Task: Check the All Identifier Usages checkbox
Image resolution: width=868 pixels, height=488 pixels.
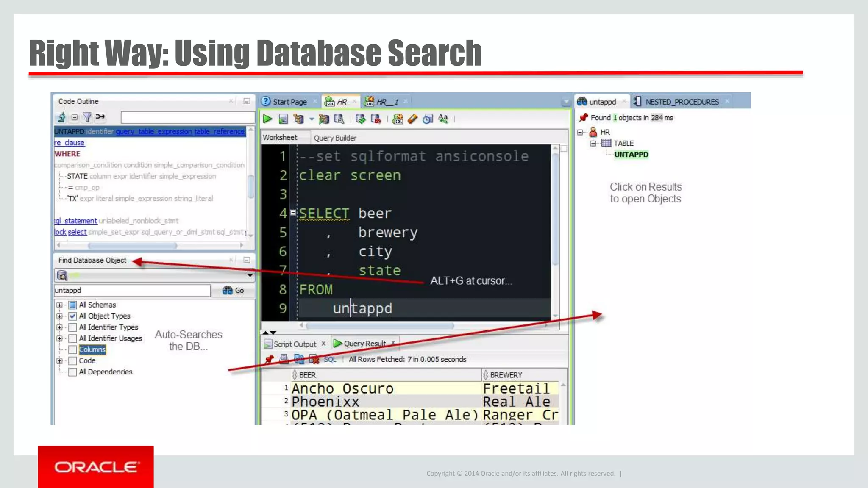Action: [x=72, y=338]
